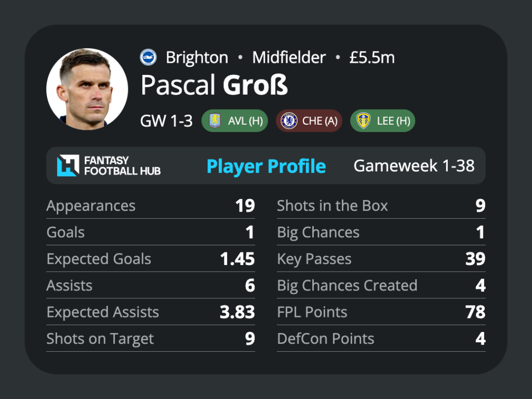Click the Brighton club crest icon
This screenshot has height=399, width=532.
click(x=148, y=57)
